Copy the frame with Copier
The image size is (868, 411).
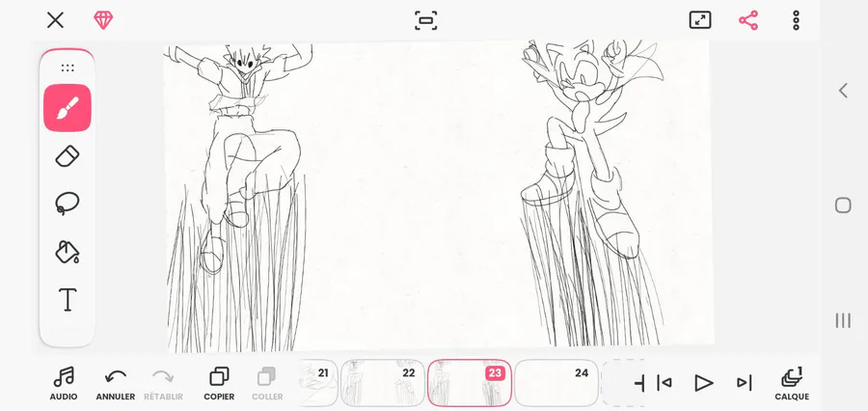click(x=219, y=384)
